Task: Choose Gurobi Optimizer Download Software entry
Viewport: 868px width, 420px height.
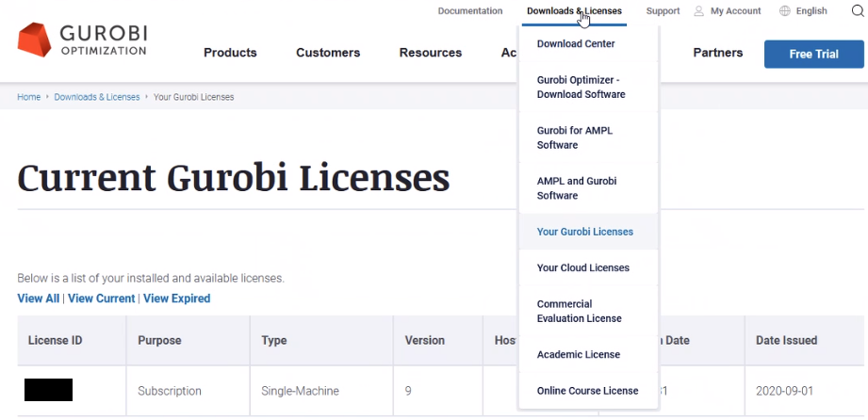Action: point(580,88)
